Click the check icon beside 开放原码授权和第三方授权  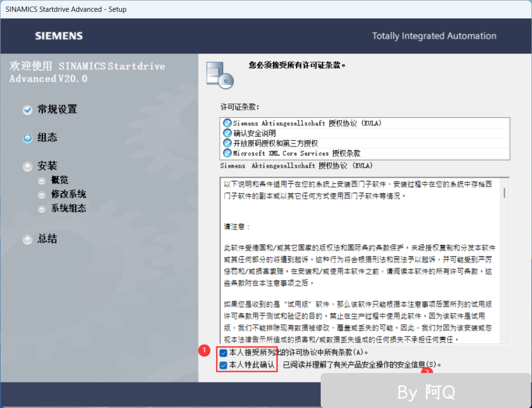click(227, 143)
